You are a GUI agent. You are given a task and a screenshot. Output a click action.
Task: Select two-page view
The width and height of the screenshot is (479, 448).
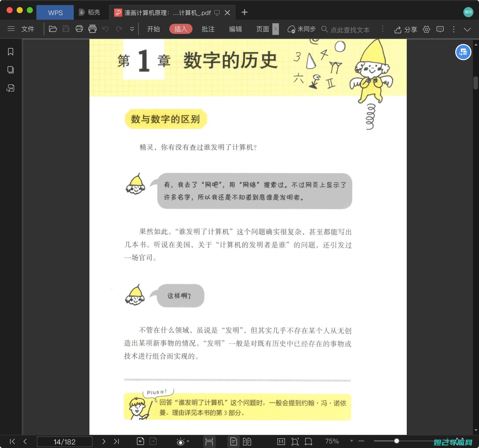coord(247,442)
